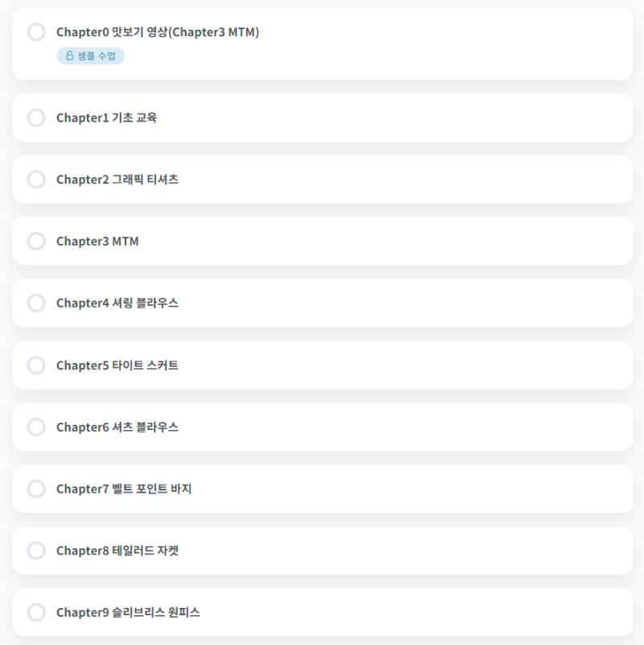This screenshot has height=645, width=644.
Task: Select the circle icon for Chapter8 테일러드 자켓
Action: tap(36, 551)
